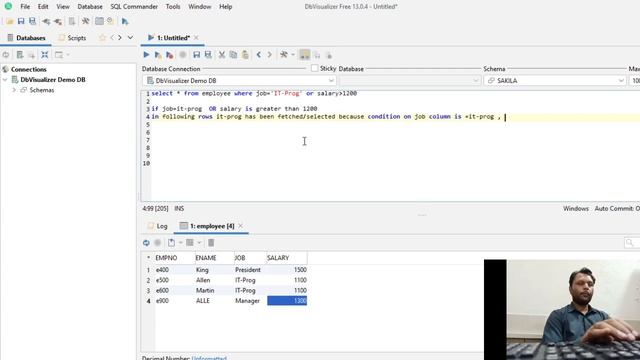Switch to the Scripts tab

pos(73,38)
